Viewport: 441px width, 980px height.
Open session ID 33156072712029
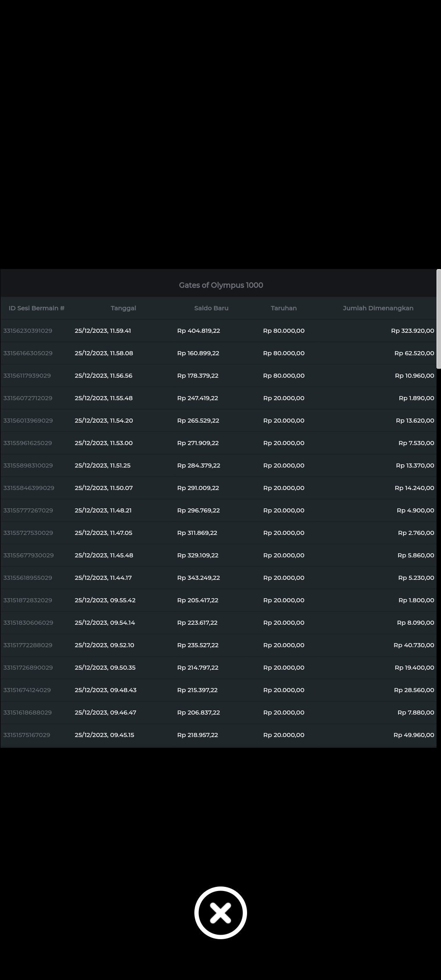[x=28, y=398]
